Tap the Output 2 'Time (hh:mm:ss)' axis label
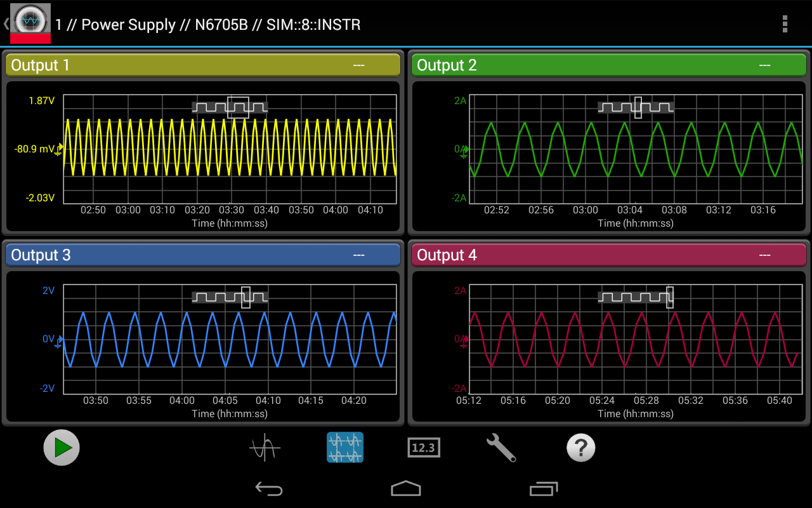Viewport: 812px width, 508px height. tap(636, 224)
